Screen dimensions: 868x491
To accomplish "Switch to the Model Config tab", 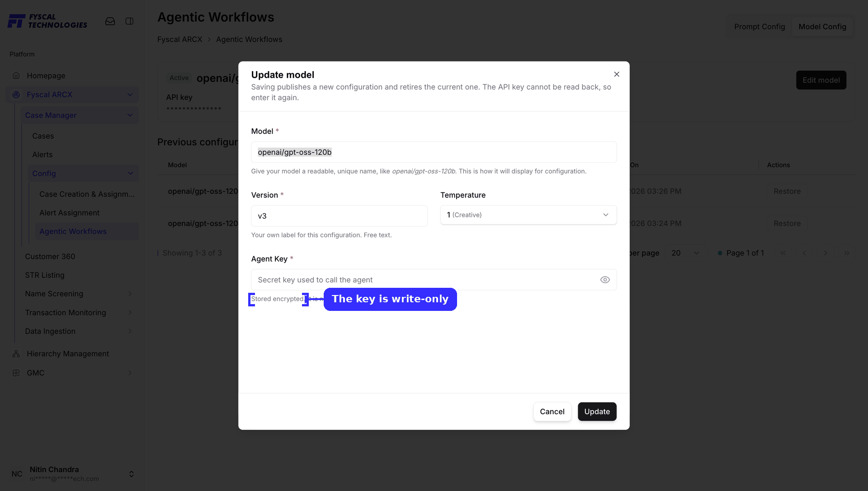I will click(x=822, y=27).
